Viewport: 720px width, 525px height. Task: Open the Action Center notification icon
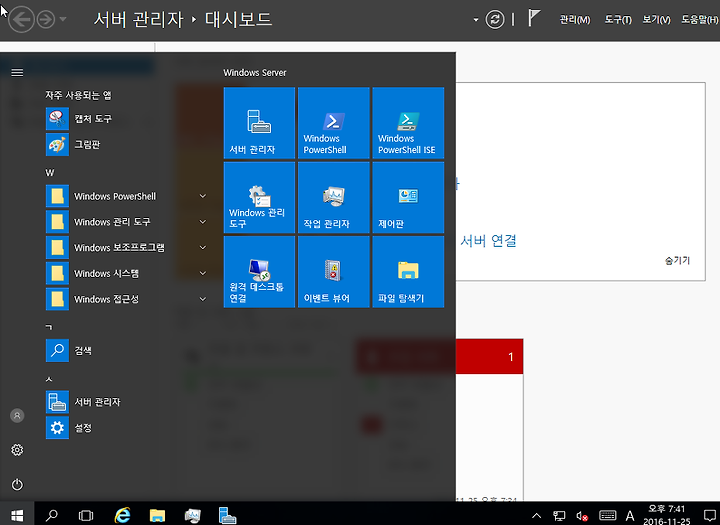pos(710,516)
